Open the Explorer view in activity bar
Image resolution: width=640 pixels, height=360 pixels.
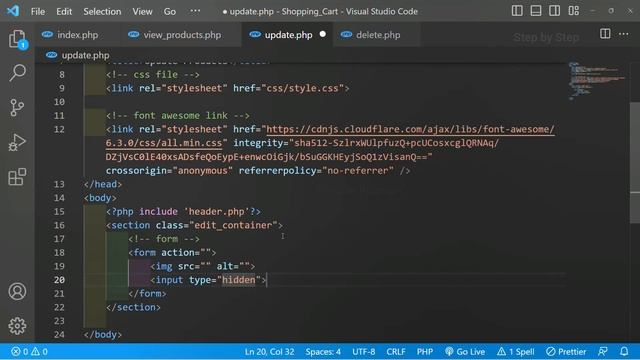[x=17, y=39]
